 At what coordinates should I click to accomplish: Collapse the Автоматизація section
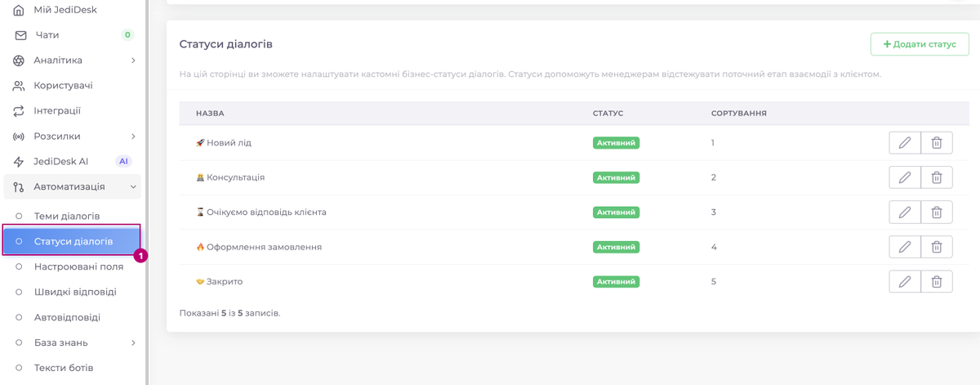pos(133,187)
